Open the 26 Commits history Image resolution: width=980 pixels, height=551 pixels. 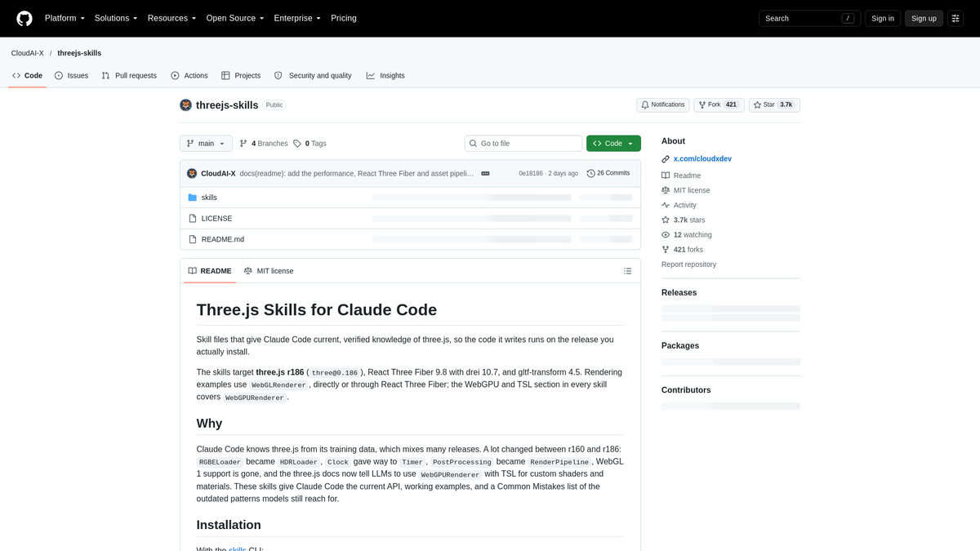(608, 173)
